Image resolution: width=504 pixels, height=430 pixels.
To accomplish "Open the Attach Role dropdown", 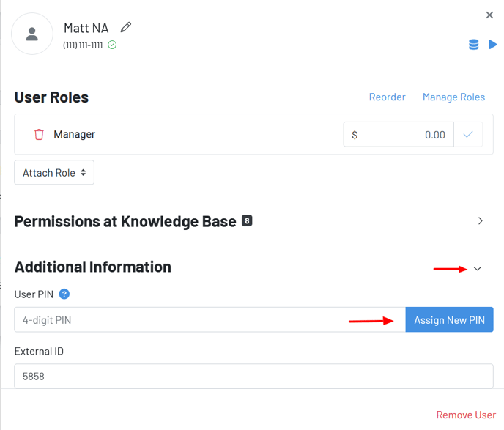I will (x=54, y=173).
